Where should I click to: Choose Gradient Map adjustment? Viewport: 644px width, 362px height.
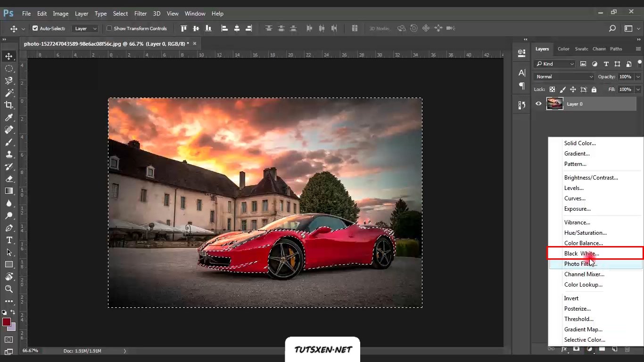click(583, 329)
